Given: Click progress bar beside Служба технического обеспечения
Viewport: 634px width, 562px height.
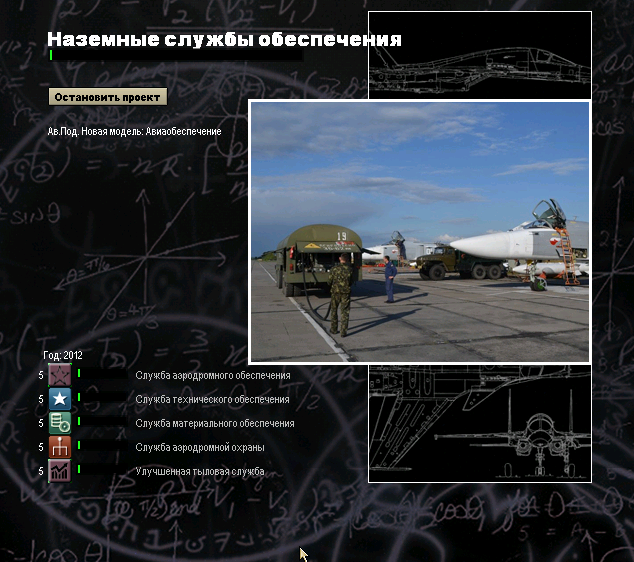Looking at the screenshot, I should 102,397.
